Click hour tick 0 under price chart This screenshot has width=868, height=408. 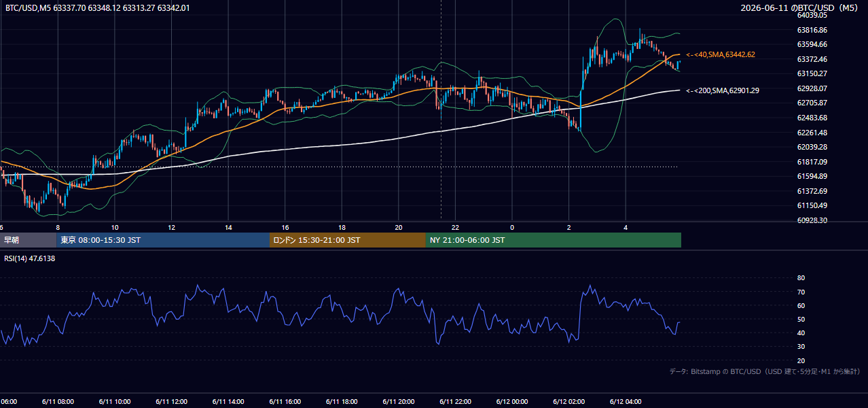(x=512, y=228)
